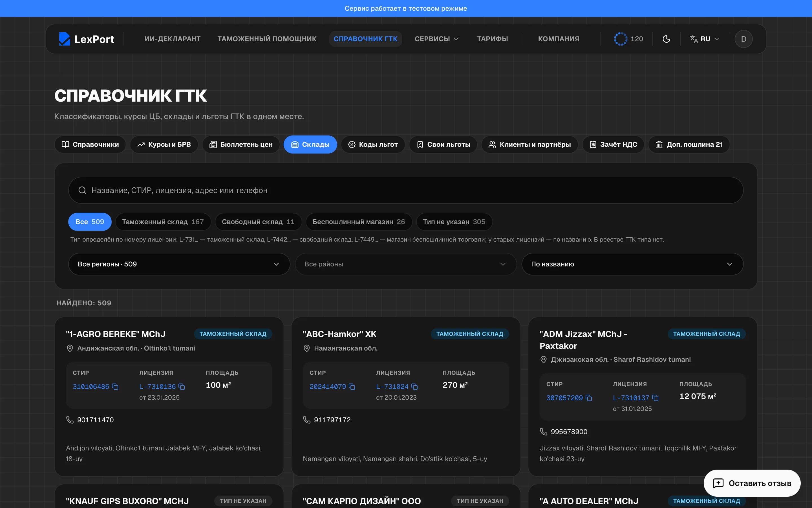Open Зачёт НДС tab
Screen dimensions: 812x508
coord(613,144)
